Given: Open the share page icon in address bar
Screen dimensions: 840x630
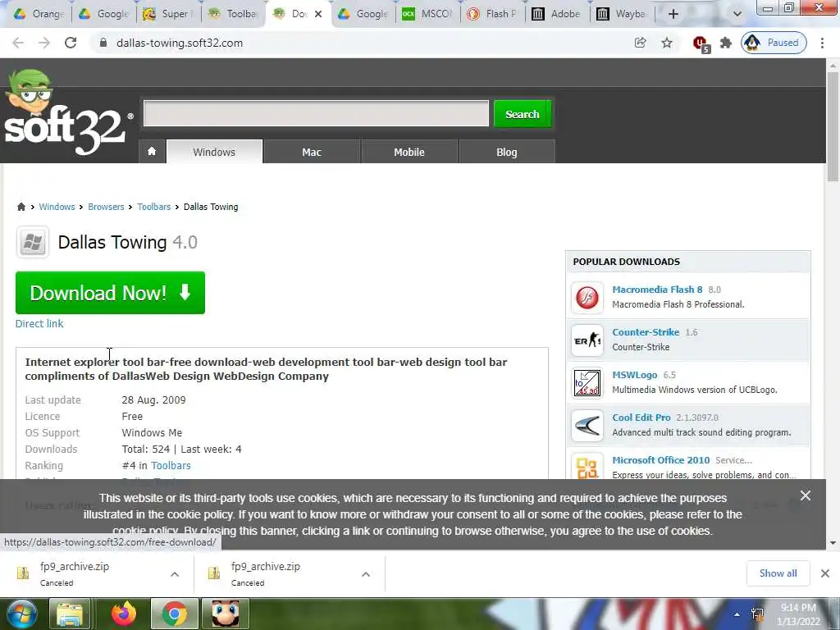Looking at the screenshot, I should (640, 43).
